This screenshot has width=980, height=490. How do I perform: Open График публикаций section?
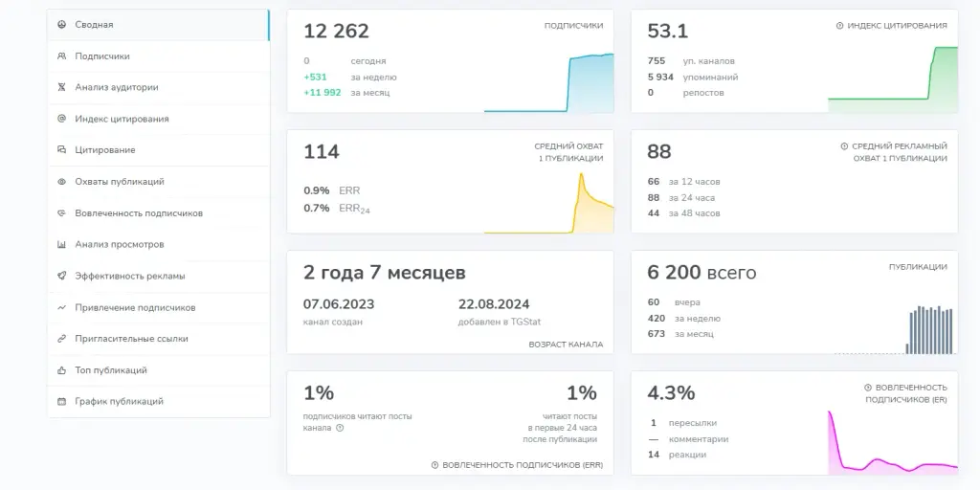pyautogui.click(x=158, y=401)
